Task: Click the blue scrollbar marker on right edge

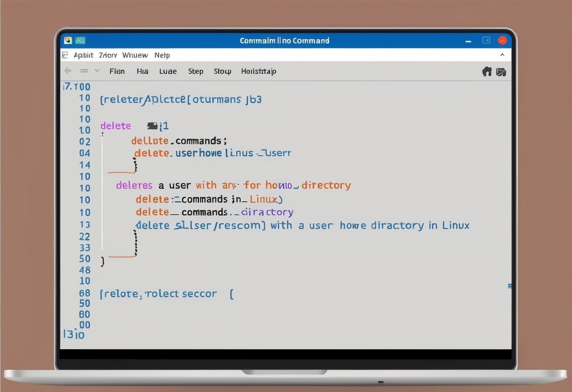Action: point(510,286)
